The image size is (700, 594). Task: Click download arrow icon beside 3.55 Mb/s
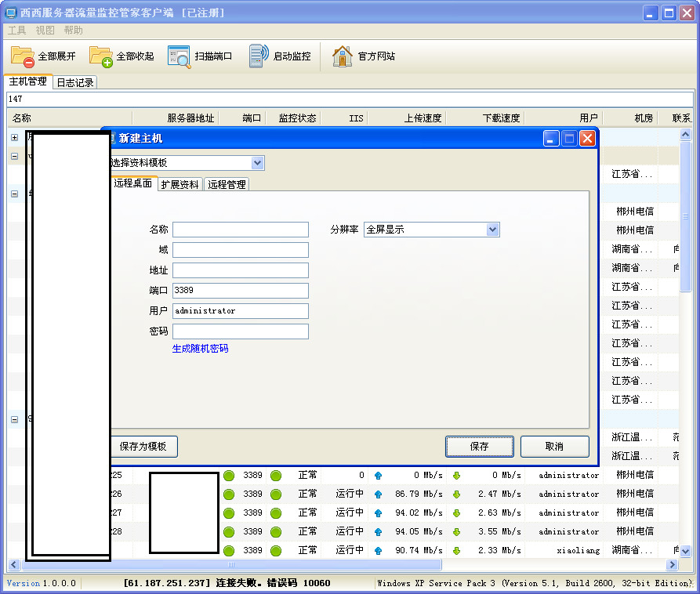[456, 531]
